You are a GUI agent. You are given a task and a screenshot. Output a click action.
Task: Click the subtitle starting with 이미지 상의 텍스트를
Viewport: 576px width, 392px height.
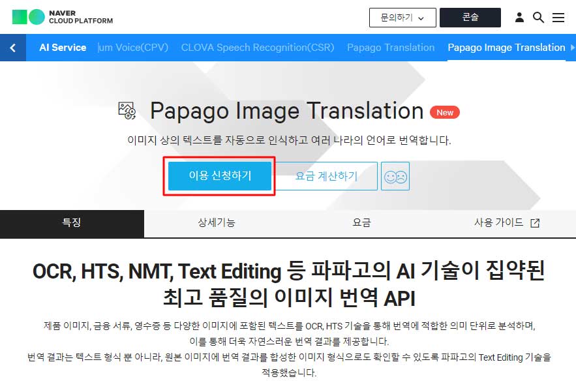point(289,140)
